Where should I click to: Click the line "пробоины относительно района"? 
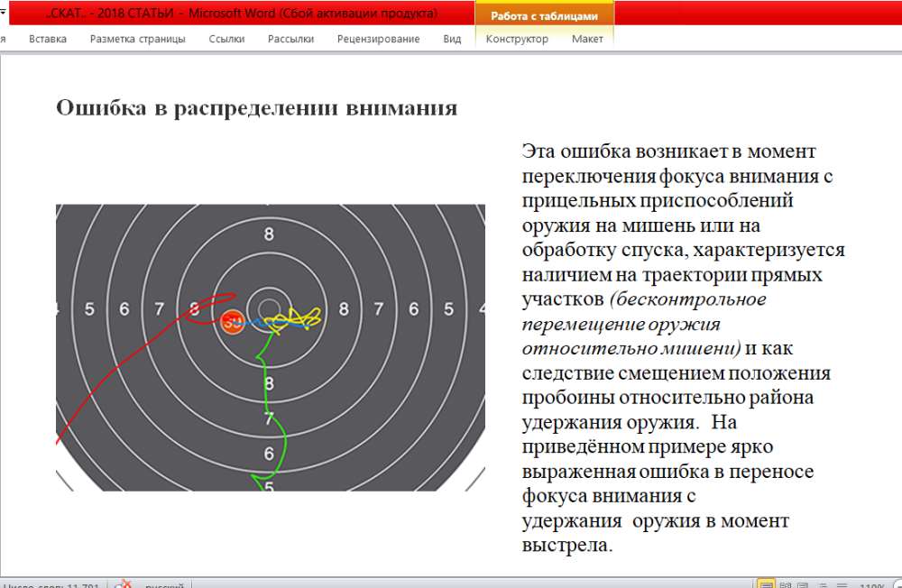667,398
